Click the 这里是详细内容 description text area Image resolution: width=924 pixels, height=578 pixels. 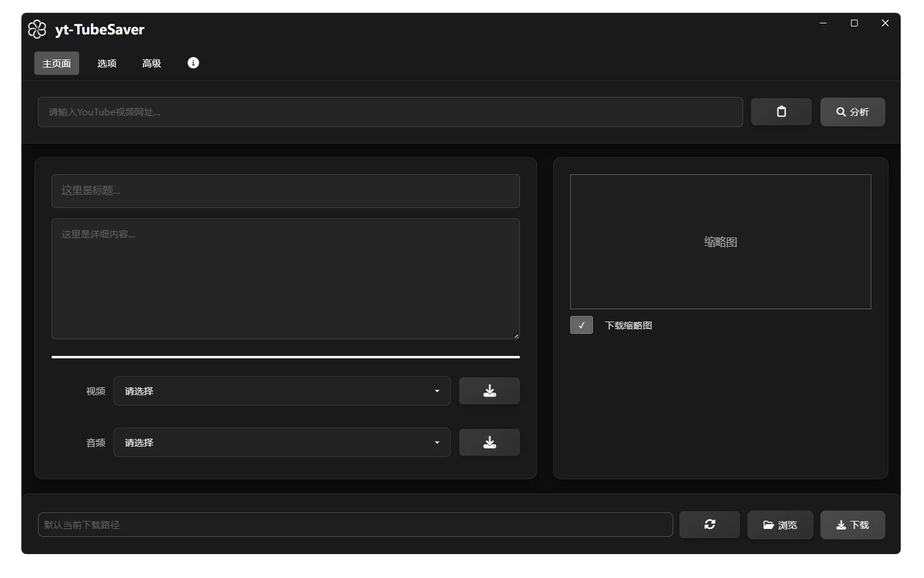pyautogui.click(x=285, y=279)
